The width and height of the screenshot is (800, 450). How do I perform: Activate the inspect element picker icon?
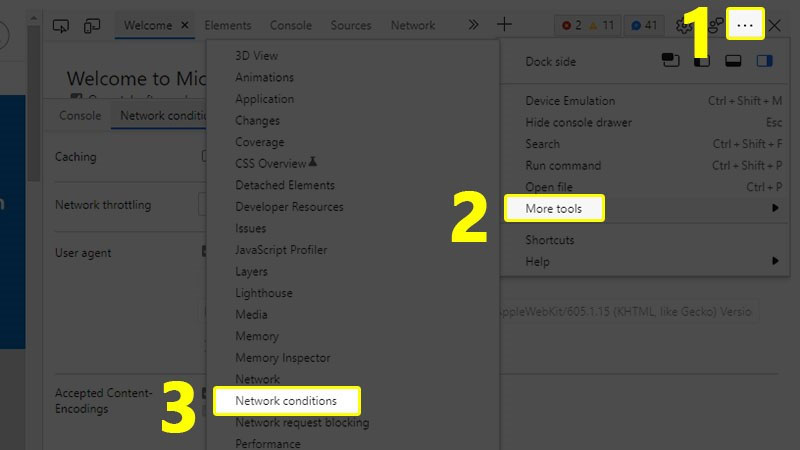[61, 25]
